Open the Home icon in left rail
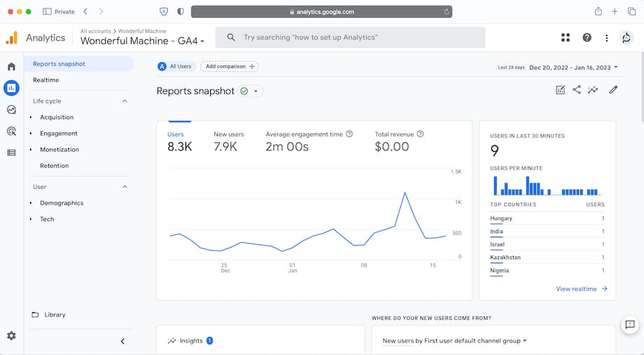The height and width of the screenshot is (355, 644). pos(11,67)
